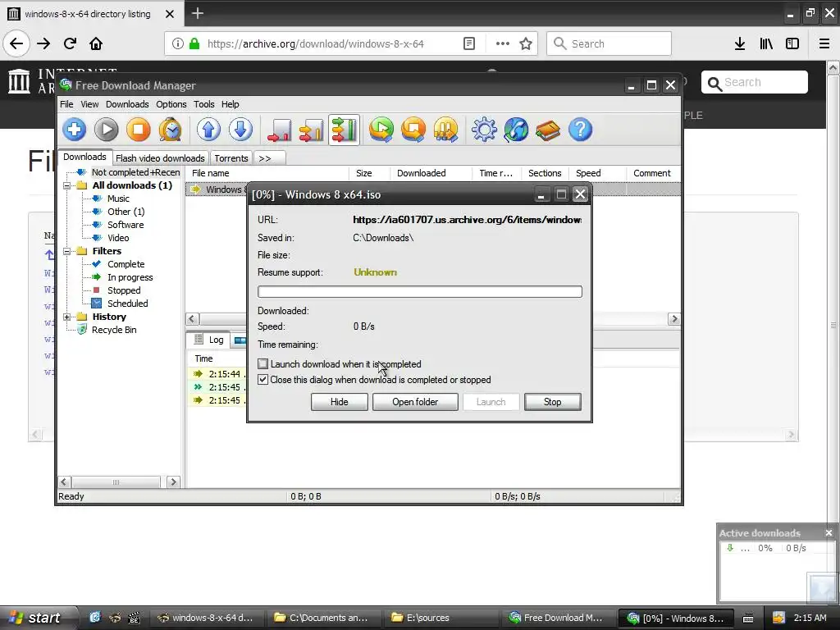Click the orange Stop download icon
This screenshot has height=630, width=840.
pyautogui.click(x=138, y=130)
